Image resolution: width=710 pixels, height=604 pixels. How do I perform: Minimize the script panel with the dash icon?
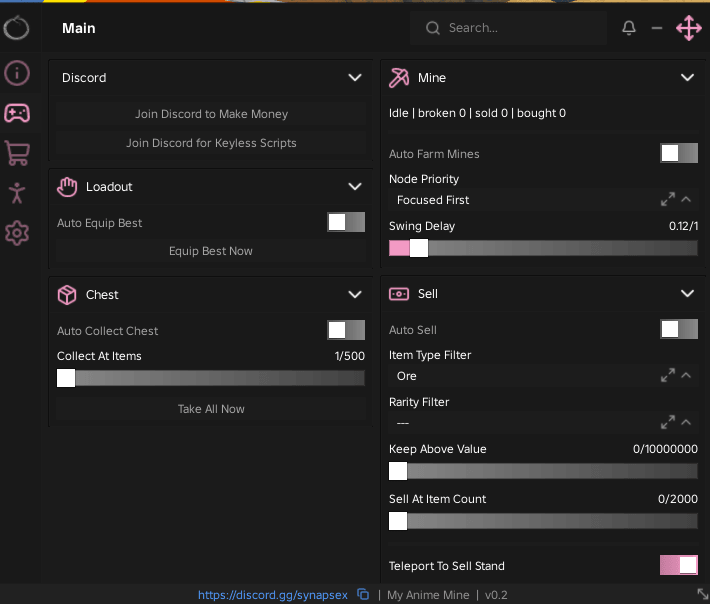[x=657, y=28]
